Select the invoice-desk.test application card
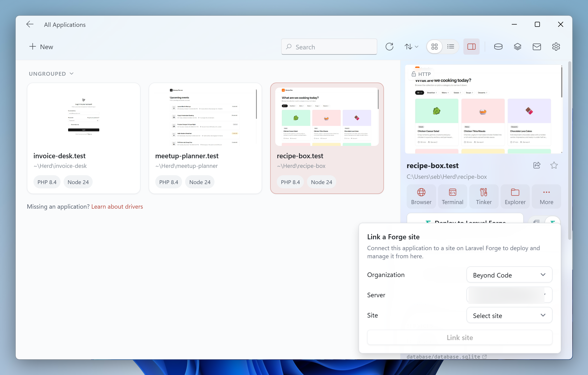Image resolution: width=588 pixels, height=375 pixels. (x=84, y=138)
